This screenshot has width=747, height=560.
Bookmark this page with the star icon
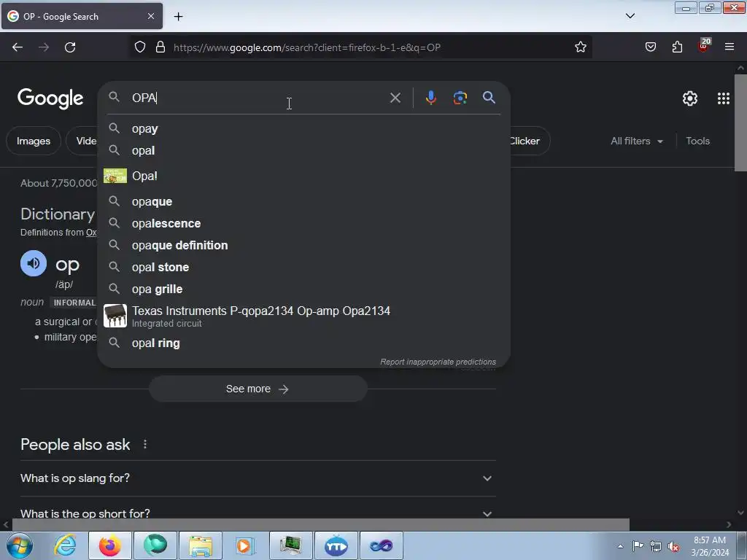pyautogui.click(x=580, y=47)
